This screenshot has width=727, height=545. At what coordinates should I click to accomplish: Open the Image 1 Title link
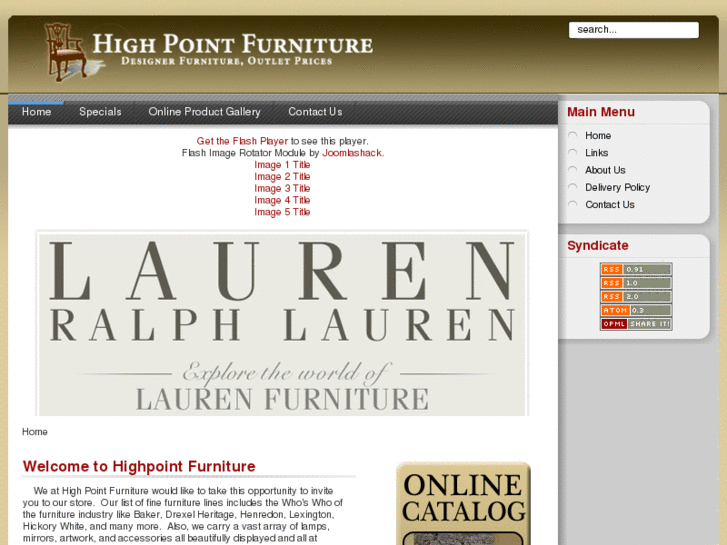[282, 165]
